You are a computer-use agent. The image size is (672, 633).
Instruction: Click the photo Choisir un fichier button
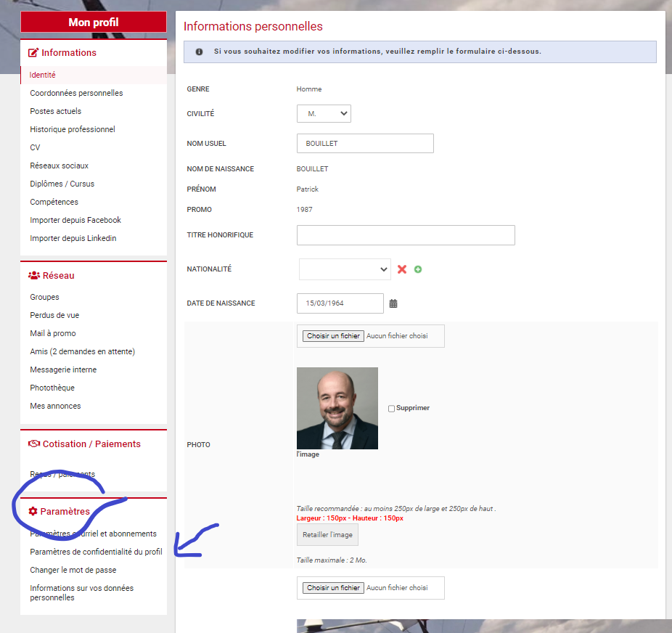click(333, 336)
